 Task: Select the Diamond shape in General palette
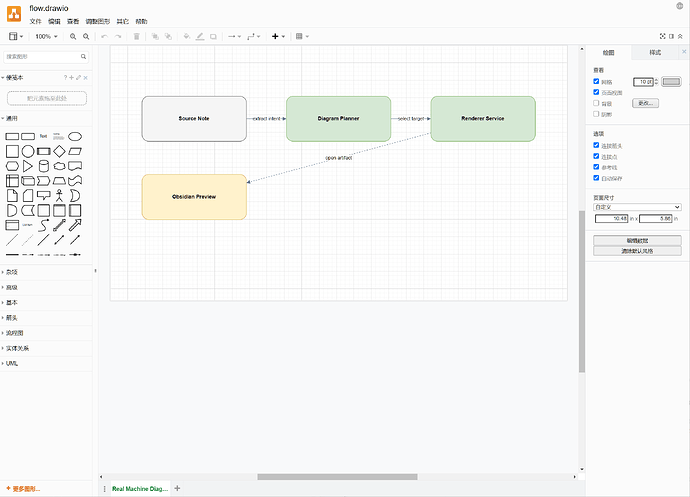pos(59,151)
